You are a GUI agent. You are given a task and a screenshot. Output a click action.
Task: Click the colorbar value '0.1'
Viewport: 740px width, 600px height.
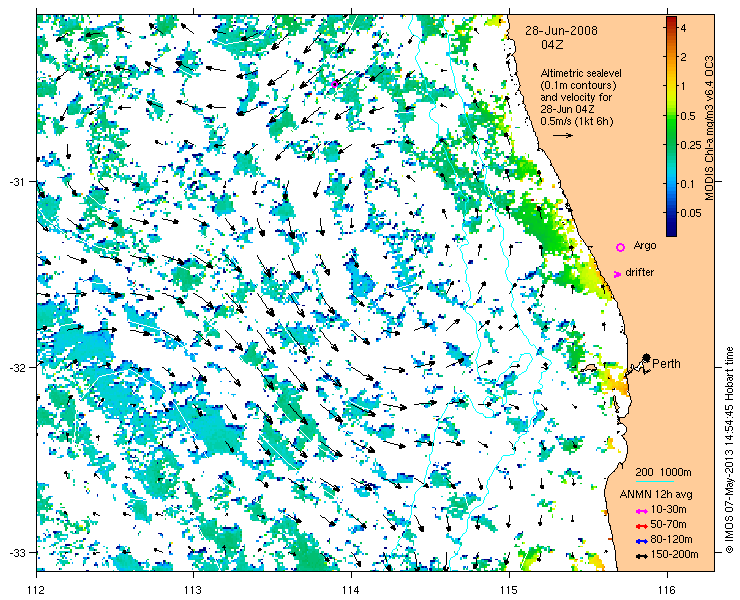(688, 184)
